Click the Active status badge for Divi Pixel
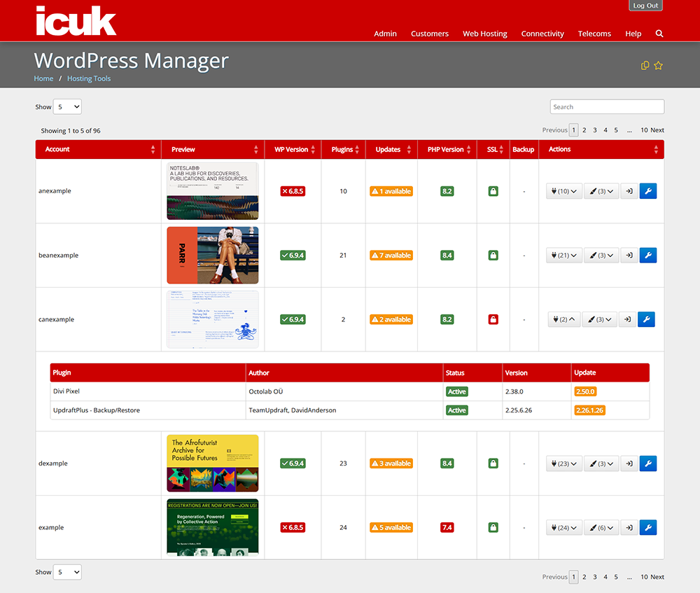The image size is (700, 593). pyautogui.click(x=456, y=391)
